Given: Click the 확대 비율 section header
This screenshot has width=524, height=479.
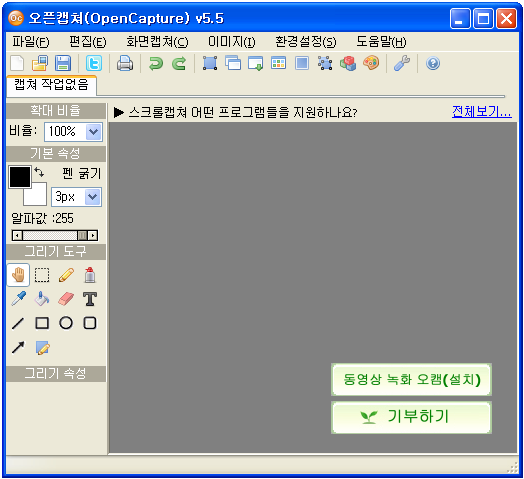Looking at the screenshot, I should click(x=56, y=111).
